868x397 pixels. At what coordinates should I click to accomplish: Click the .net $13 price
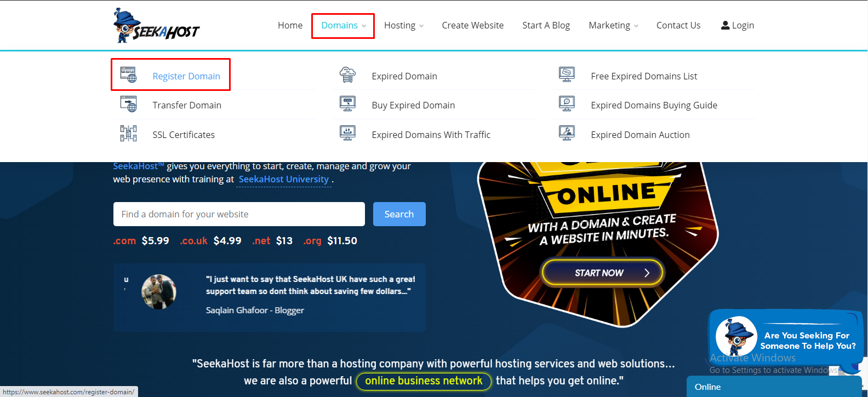point(272,241)
